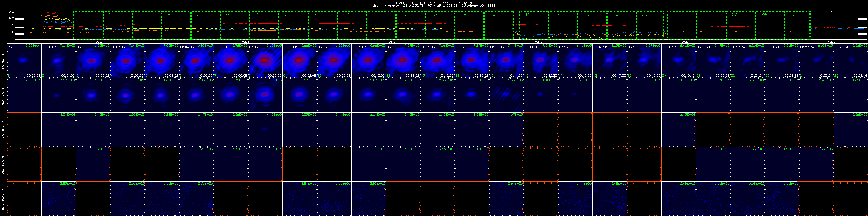Viewport: 868px width, 216px height.
Task: Pick time interval 23 in the light curve
Action: pyautogui.click(x=741, y=25)
